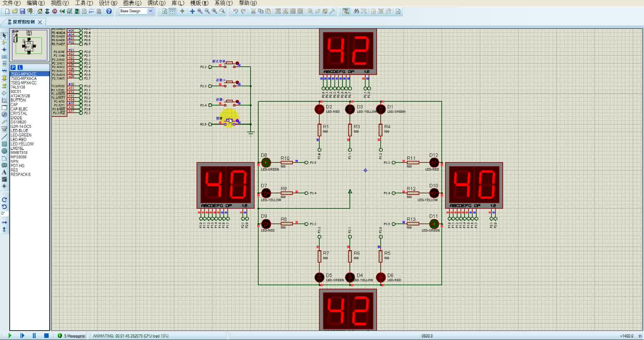Open the help question-mark icon

tap(109, 11)
